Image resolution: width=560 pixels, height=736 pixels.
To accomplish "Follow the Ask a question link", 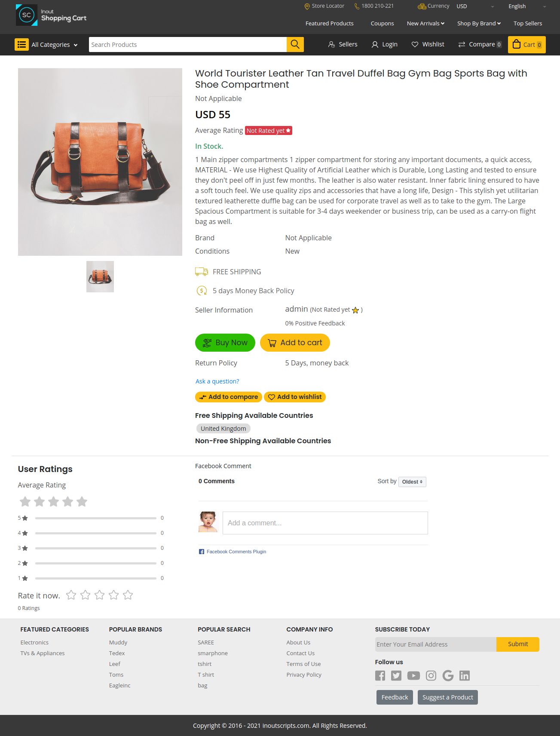I will point(217,381).
